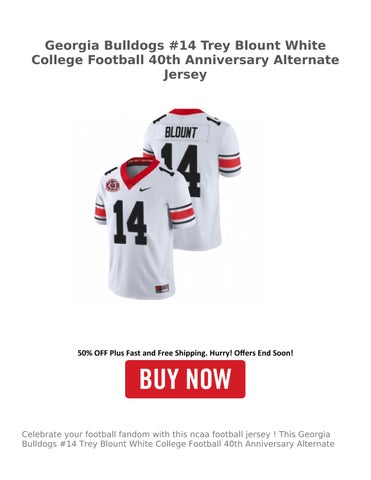Open the jersey product image

click(168, 204)
